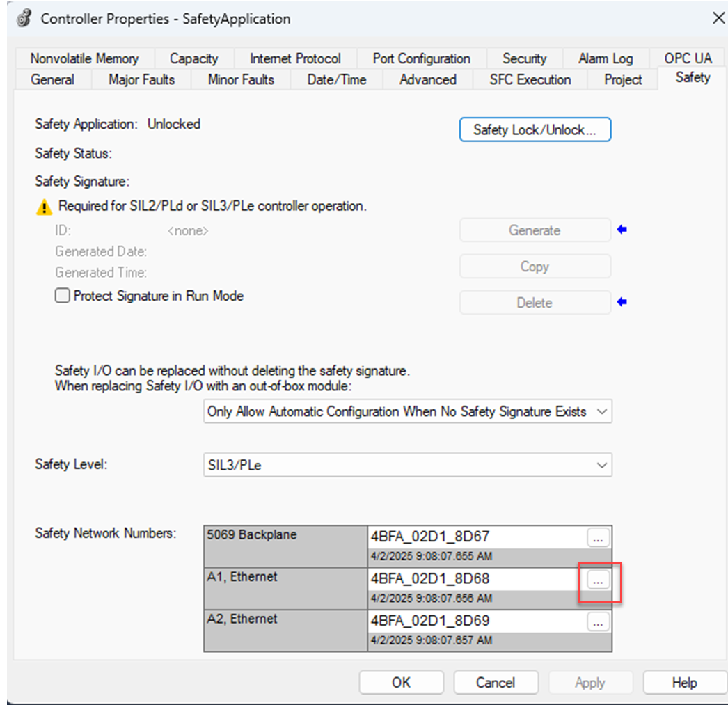Image resolution: width=728 pixels, height=705 pixels.
Task: Switch to the Major Faults tab
Action: 141,79
